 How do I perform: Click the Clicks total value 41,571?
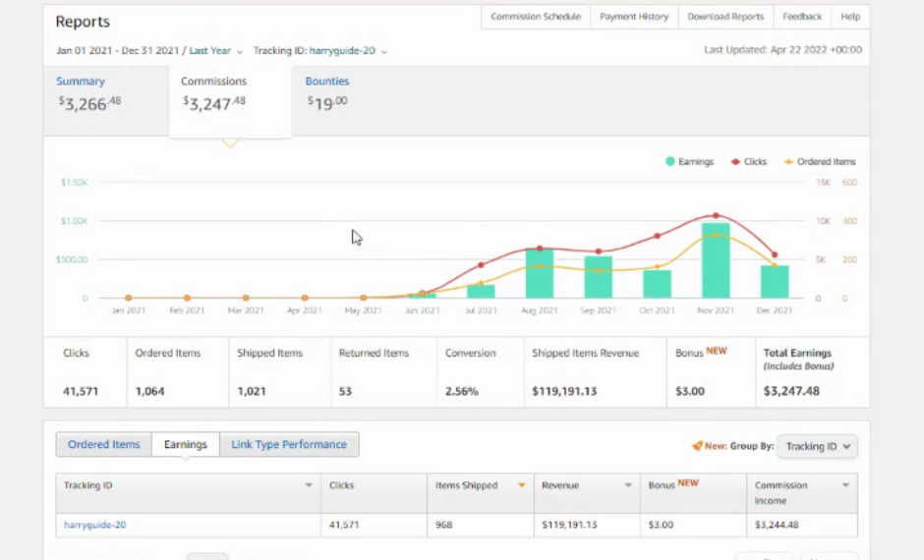81,391
